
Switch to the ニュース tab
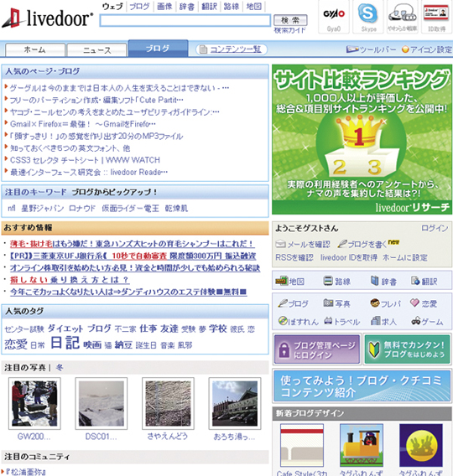pos(96,50)
